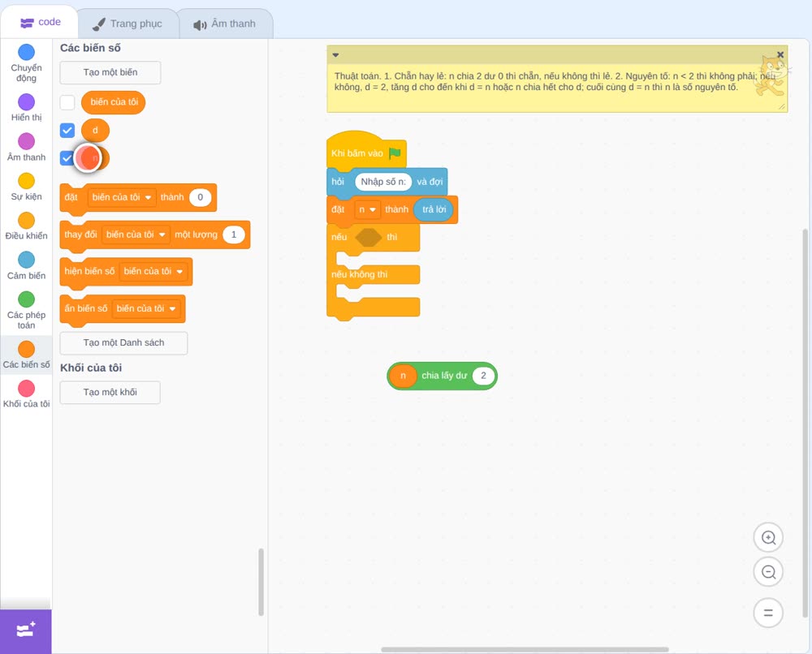
Task: Click the workspace horizontal scrollbar
Action: 525,649
